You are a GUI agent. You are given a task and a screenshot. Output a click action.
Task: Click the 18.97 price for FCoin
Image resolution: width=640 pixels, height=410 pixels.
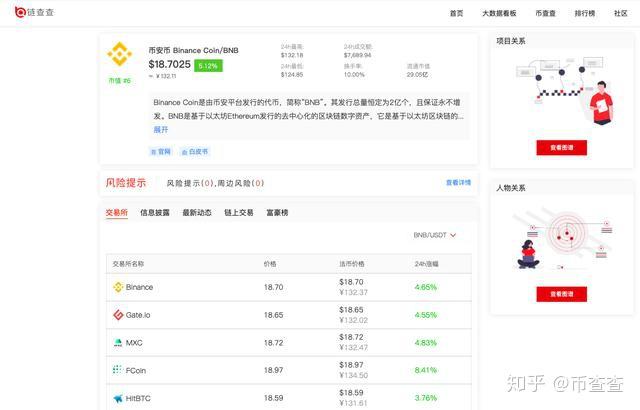273,370
